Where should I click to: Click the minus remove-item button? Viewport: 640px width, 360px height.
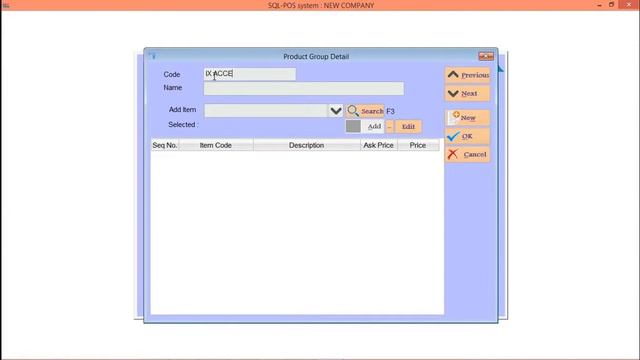point(389,127)
